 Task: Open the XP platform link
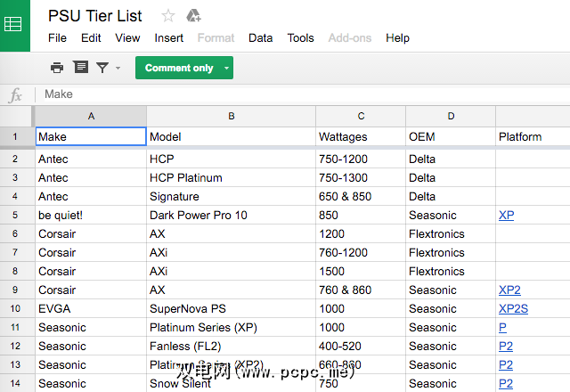tap(506, 215)
